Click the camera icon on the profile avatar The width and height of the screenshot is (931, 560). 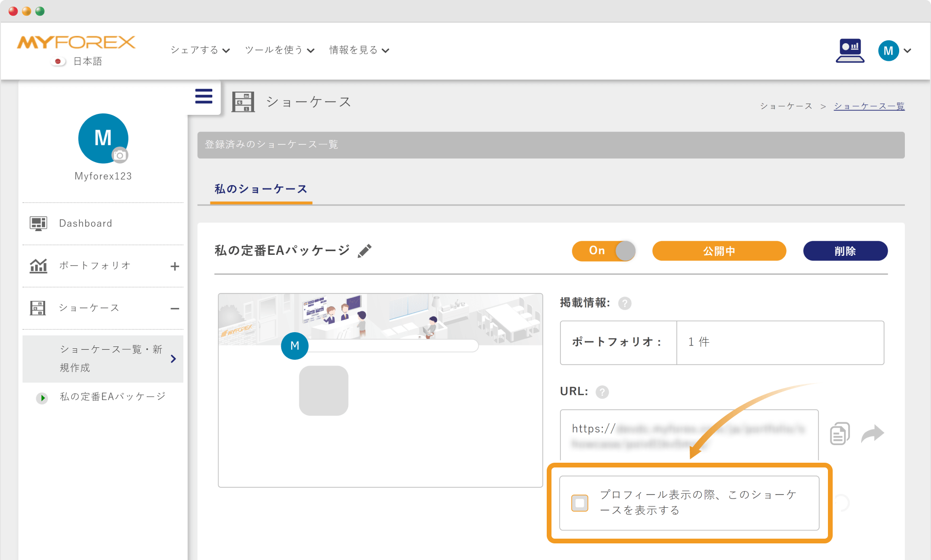(120, 155)
